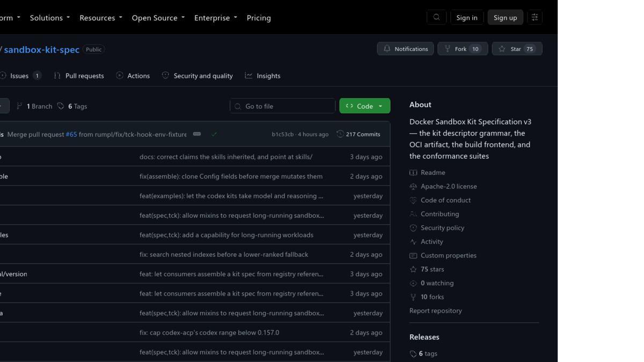
Task: Click the Actions play icon
Action: click(x=120, y=76)
